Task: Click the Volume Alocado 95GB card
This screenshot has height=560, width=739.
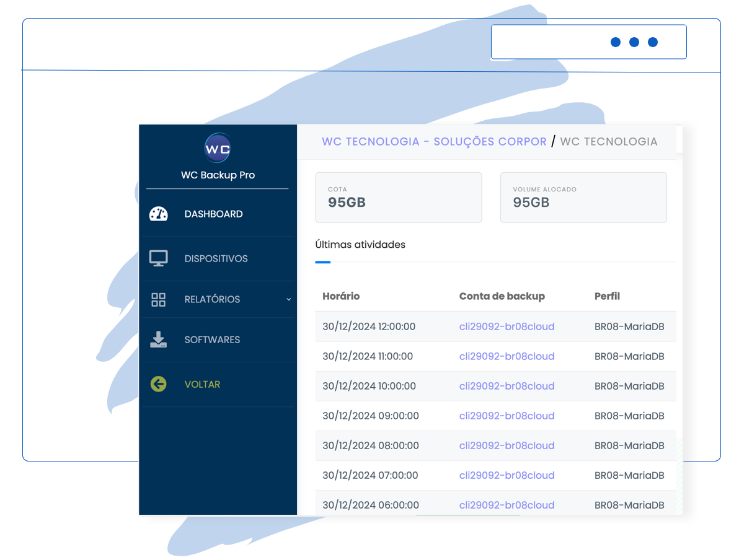Action: pos(583,197)
